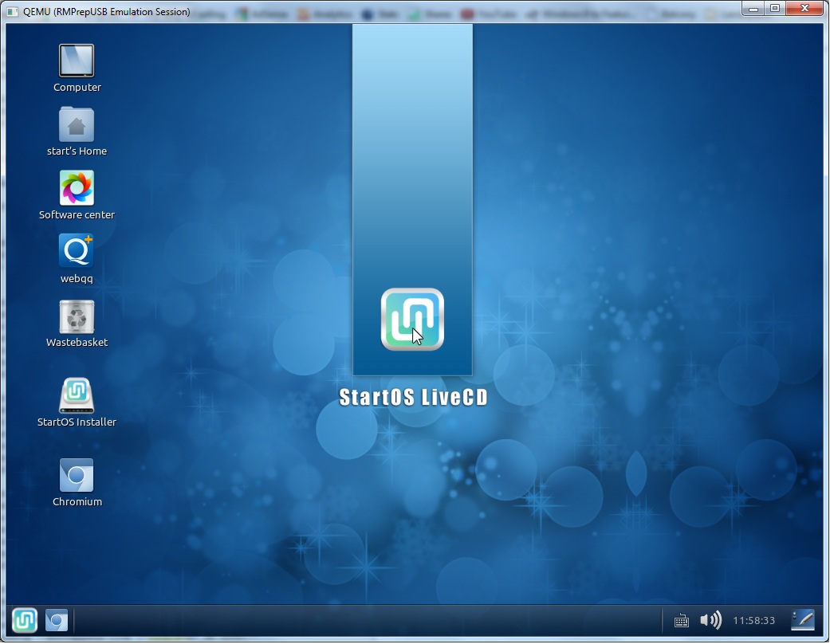
Task: Select the 'Software center' label text
Action: (77, 215)
